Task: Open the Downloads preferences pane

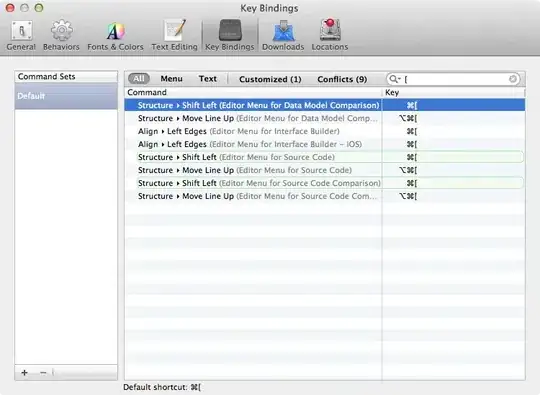Action: coord(283,35)
